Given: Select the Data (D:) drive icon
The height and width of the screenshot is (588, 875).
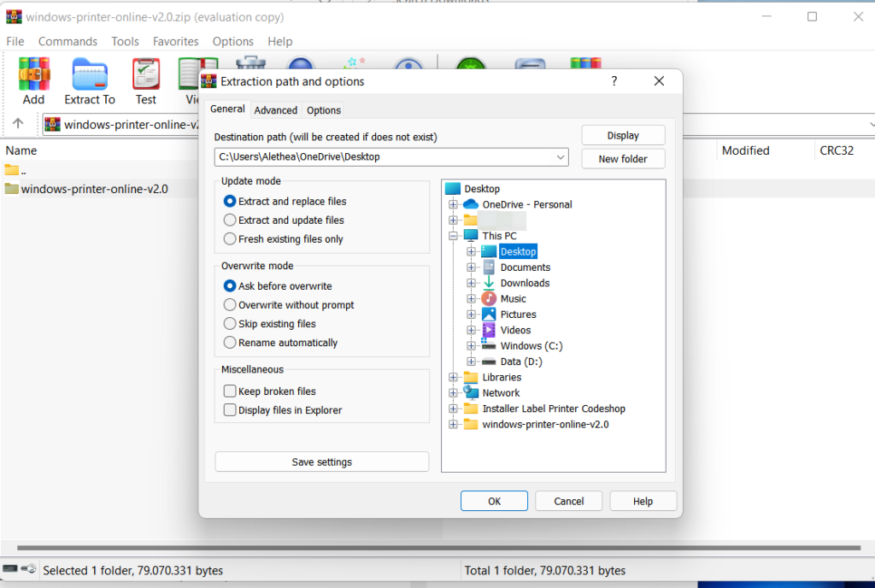Looking at the screenshot, I should pyautogui.click(x=489, y=362).
